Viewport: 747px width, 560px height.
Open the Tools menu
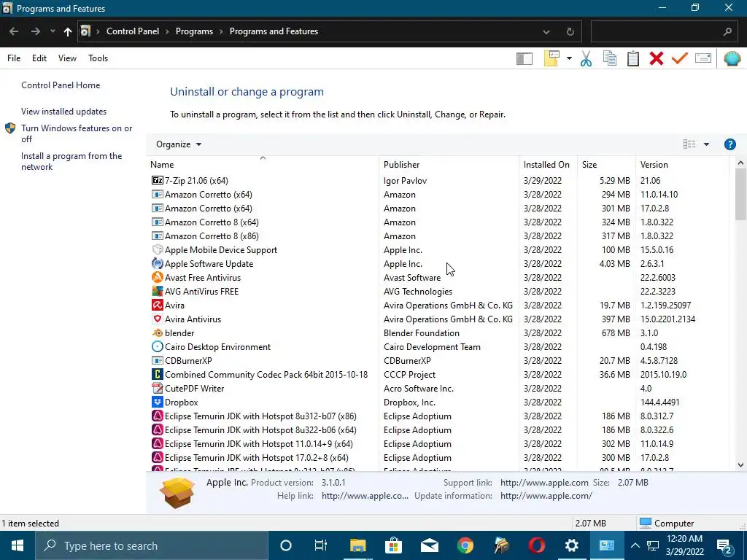(98, 58)
